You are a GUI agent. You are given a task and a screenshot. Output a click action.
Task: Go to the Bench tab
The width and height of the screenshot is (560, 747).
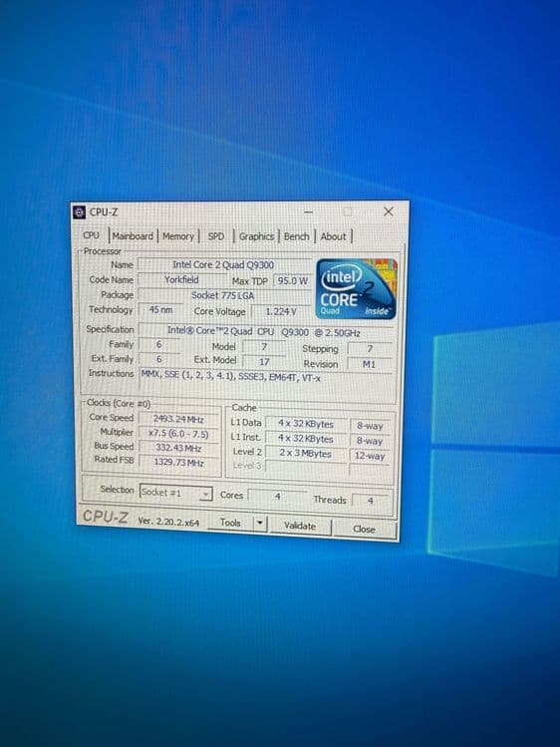tap(296, 236)
